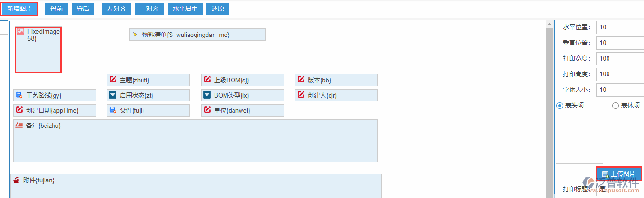Align selection with 左对齐
The width and height of the screenshot is (644, 198).
(x=116, y=9)
